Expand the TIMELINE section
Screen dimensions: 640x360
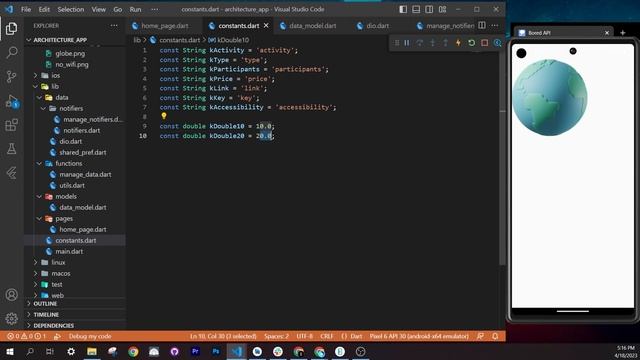(46, 315)
